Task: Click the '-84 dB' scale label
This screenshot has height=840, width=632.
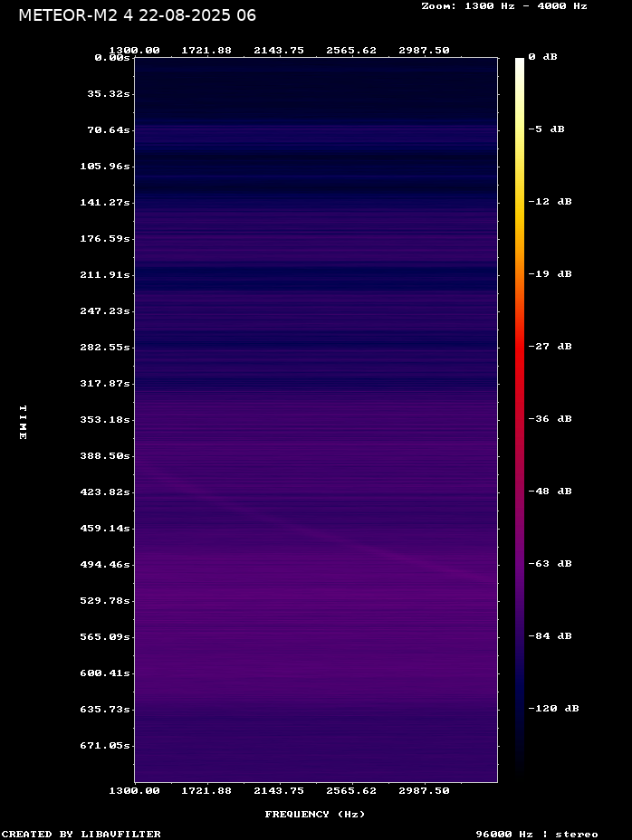Action: tap(550, 636)
